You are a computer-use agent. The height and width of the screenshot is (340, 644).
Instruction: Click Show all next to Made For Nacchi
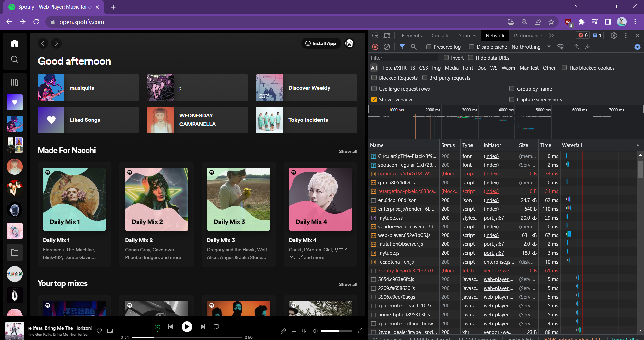coord(348,151)
